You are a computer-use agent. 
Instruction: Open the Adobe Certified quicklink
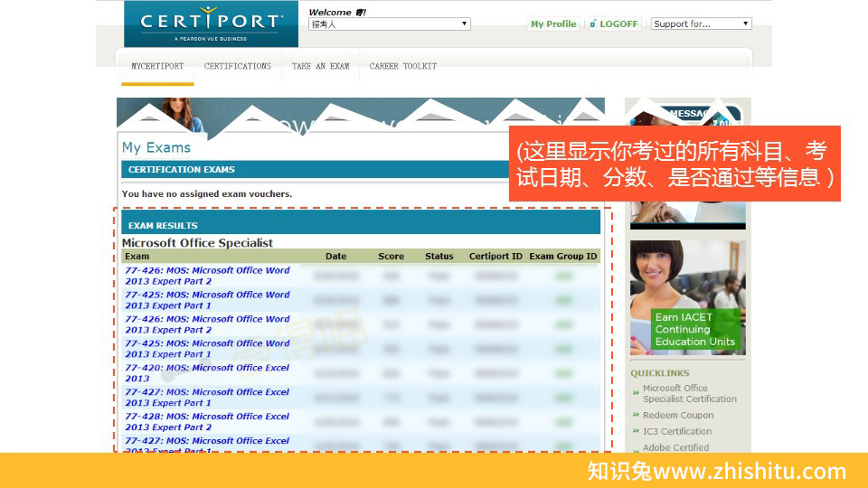tap(675, 447)
